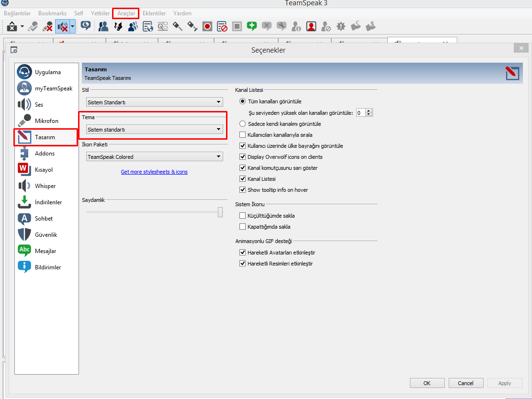This screenshot has width=532, height=399.
Task: Click the grayed-out server query icon
Action: 162,26
